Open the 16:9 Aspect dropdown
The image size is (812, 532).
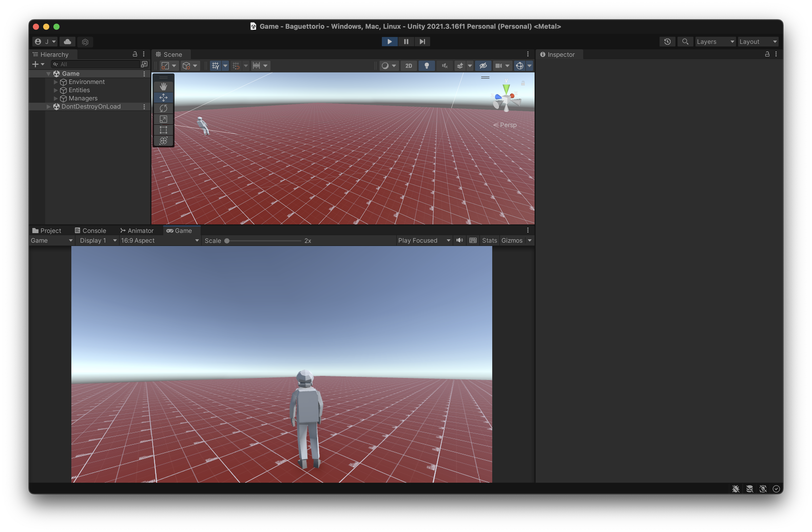coord(160,241)
